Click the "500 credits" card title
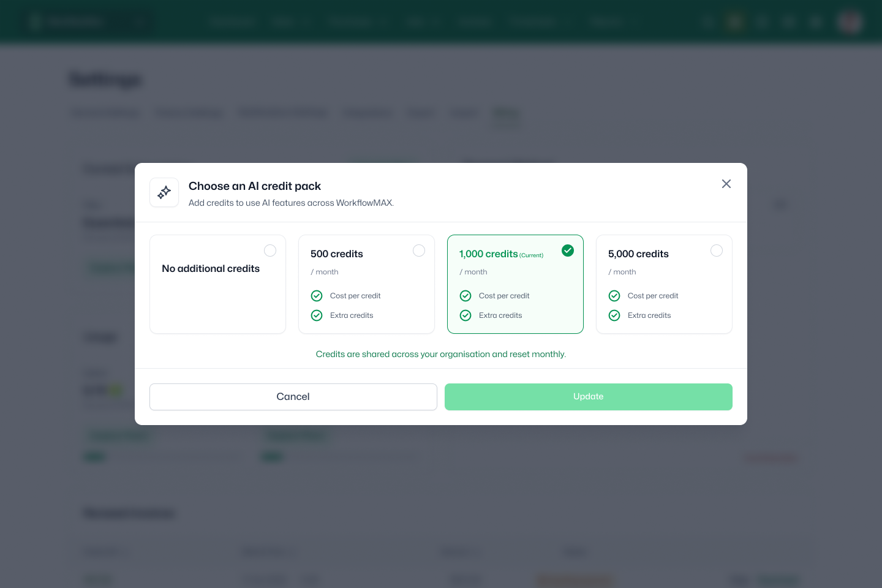Viewport: 882px width, 588px height. (x=337, y=254)
